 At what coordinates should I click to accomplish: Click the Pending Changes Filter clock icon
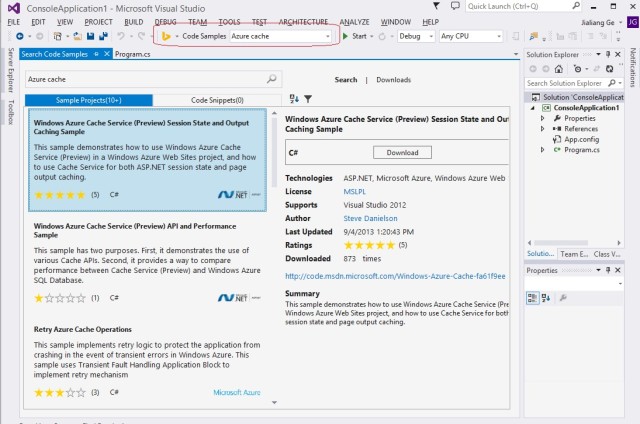coord(577,69)
